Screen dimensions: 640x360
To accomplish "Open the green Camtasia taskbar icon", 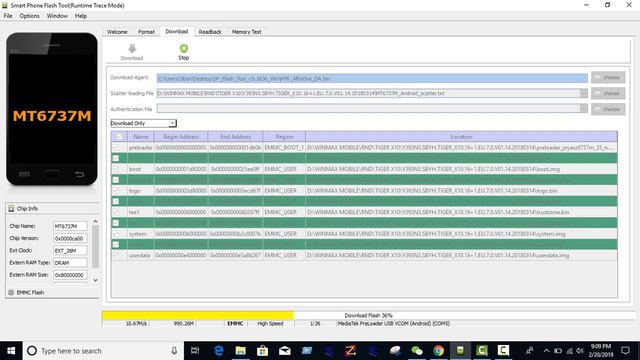I will (482, 351).
